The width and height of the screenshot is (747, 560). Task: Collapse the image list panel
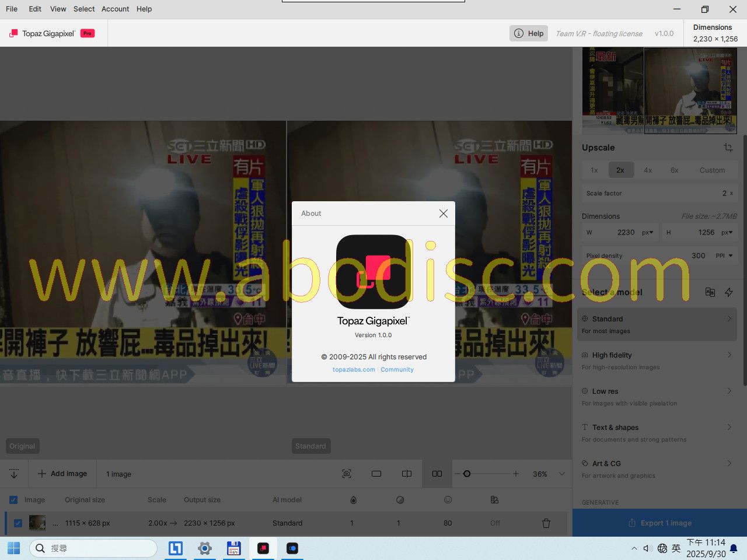[x=14, y=474]
